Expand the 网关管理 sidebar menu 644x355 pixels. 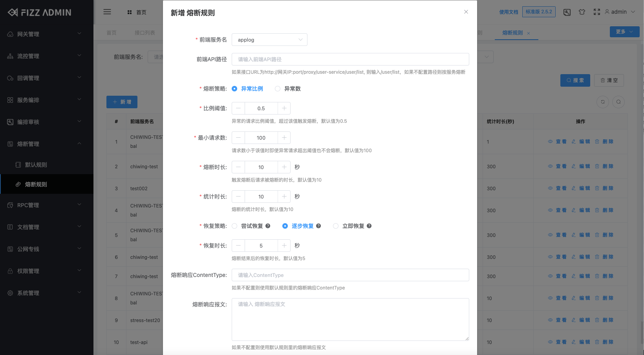(x=47, y=34)
